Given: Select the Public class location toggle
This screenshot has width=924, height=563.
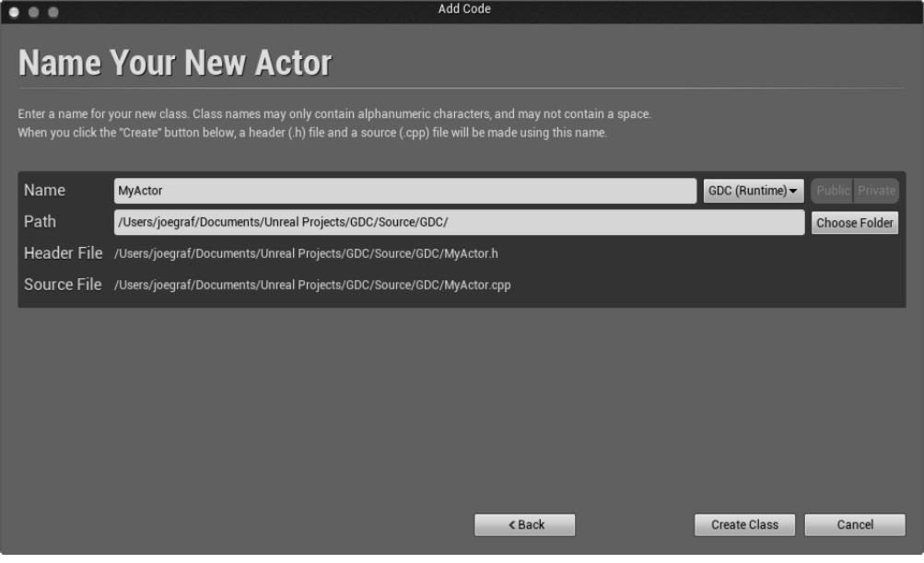Looking at the screenshot, I should coord(832,191).
